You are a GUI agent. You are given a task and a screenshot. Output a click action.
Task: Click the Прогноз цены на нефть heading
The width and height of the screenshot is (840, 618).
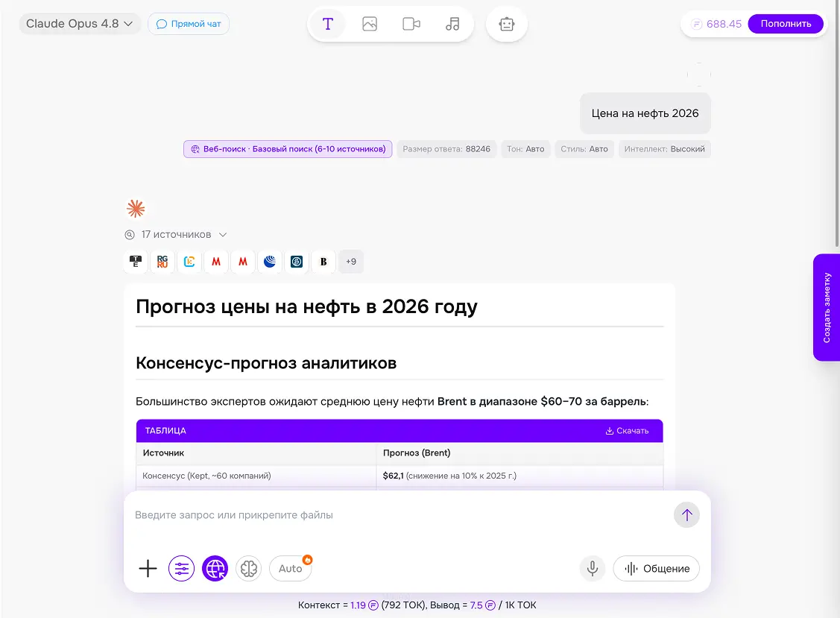pos(306,306)
